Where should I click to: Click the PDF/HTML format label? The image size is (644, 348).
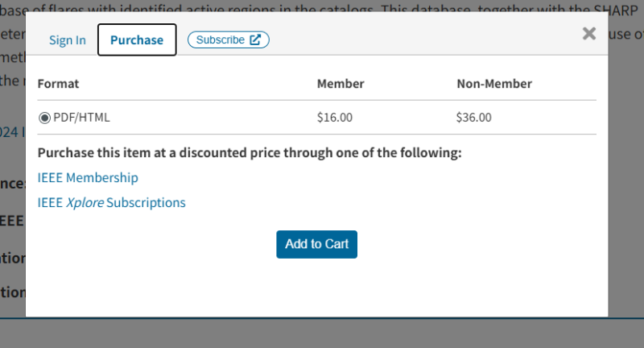click(x=81, y=118)
